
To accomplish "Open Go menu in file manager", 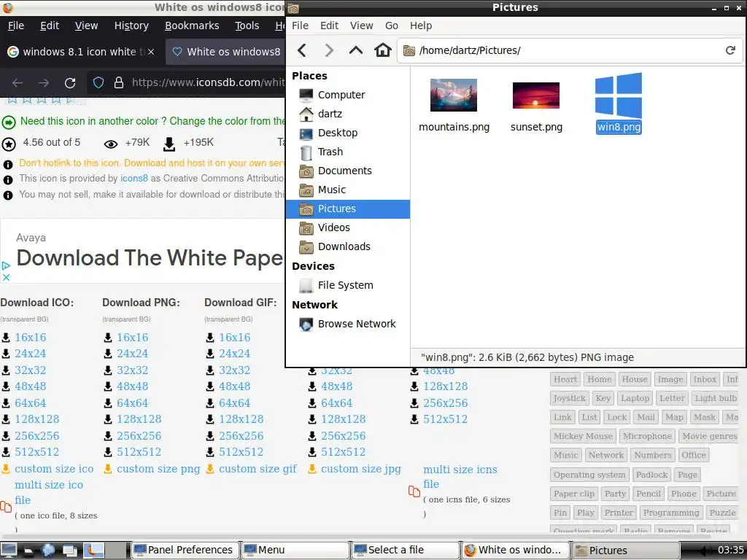I will pyautogui.click(x=392, y=26).
